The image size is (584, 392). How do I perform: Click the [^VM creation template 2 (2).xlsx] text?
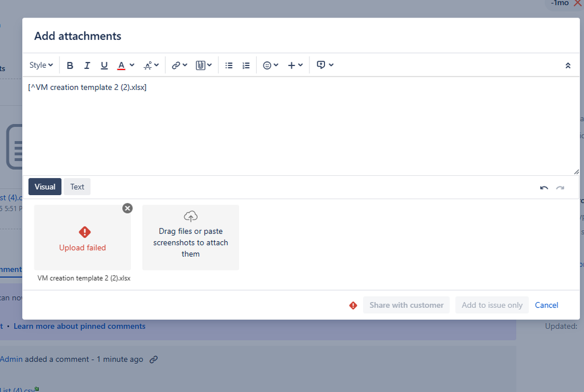[87, 88]
